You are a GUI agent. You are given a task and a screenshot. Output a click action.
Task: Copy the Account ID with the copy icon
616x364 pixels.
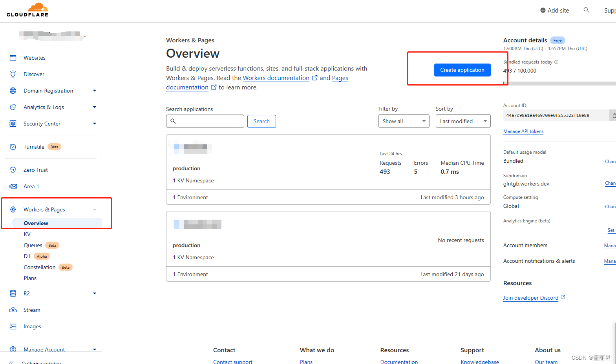613,115
